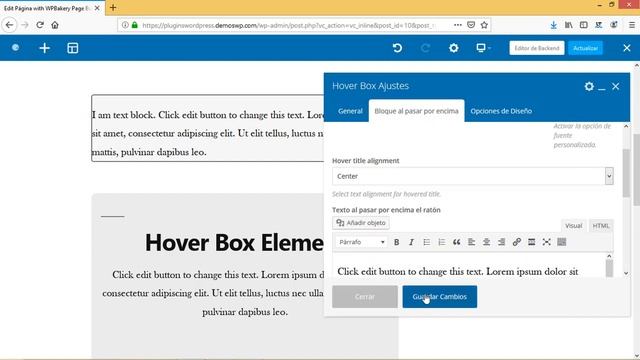Close the Hover Box Ajustes panel

point(616,86)
